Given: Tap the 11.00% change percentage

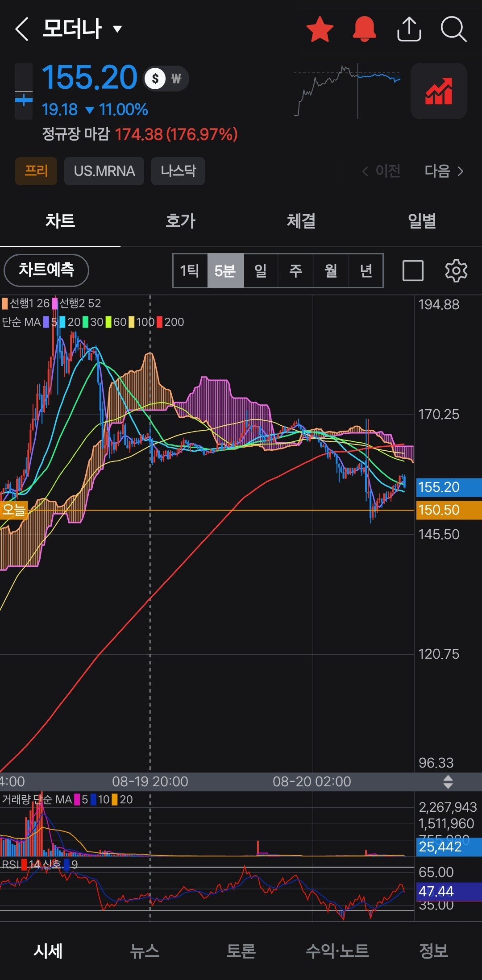Looking at the screenshot, I should point(124,110).
